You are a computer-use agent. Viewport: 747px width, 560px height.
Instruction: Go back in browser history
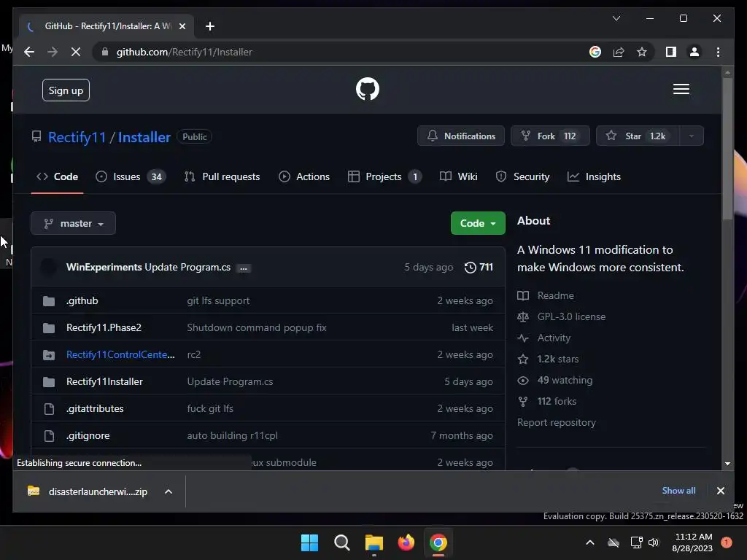29,52
